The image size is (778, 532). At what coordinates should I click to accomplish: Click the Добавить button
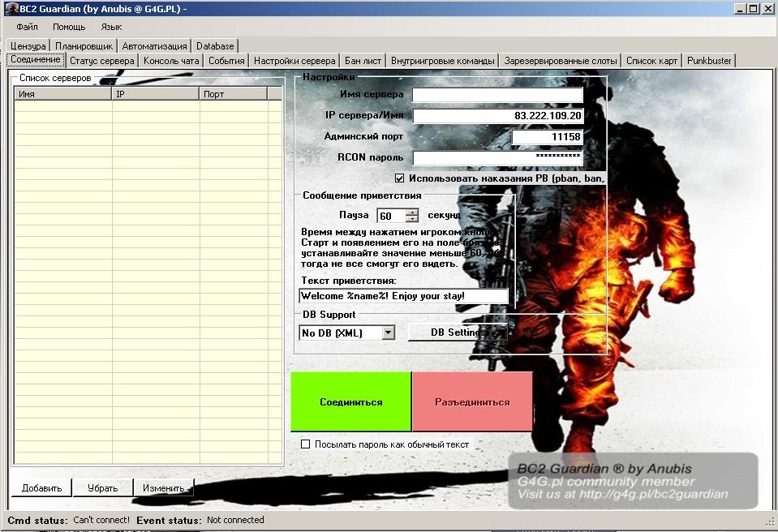coord(41,488)
